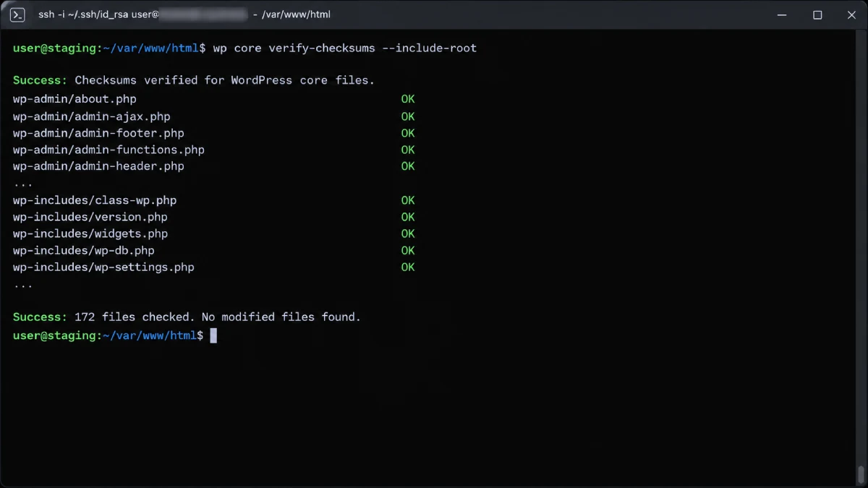Click the OK status beside class-wp.php
868x488 pixels.
click(408, 200)
